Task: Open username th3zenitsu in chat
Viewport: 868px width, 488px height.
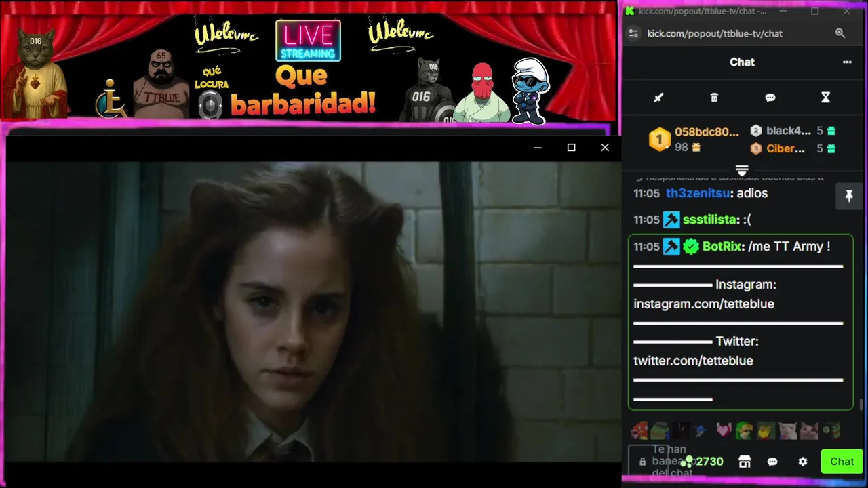Action: pos(699,193)
